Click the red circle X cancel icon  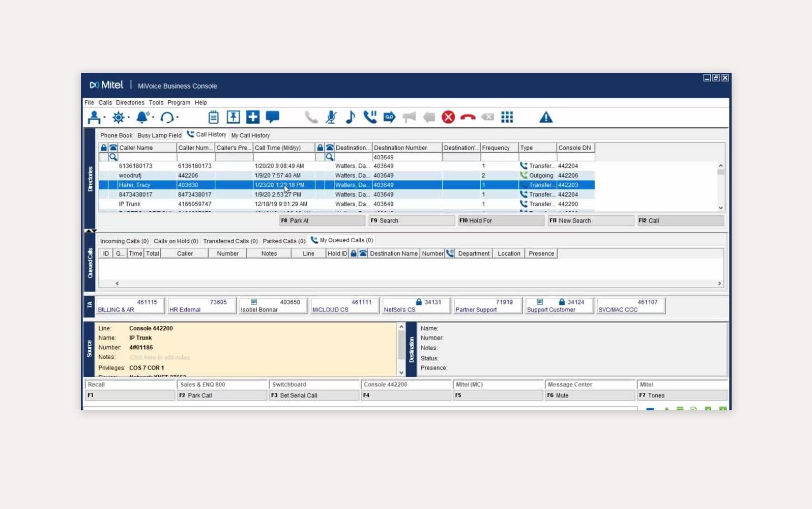coord(448,118)
